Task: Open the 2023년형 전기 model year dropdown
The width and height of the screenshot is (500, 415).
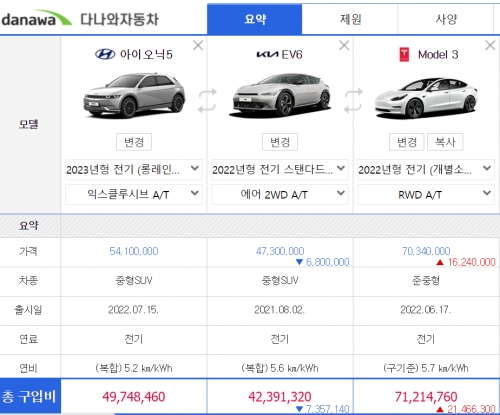Action: 134,169
